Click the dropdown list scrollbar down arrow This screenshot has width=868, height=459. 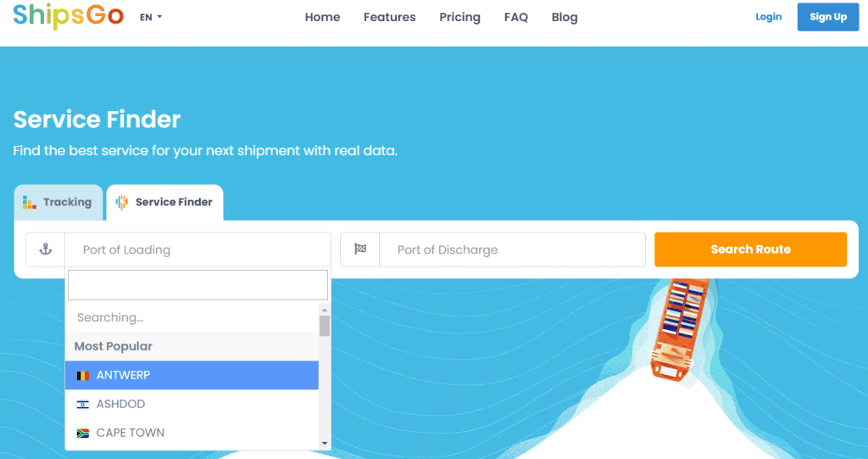pyautogui.click(x=325, y=443)
